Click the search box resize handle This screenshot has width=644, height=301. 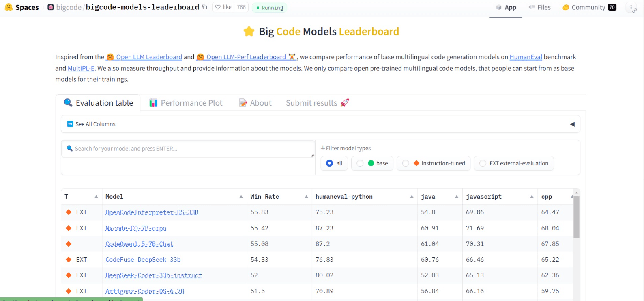[x=312, y=155]
